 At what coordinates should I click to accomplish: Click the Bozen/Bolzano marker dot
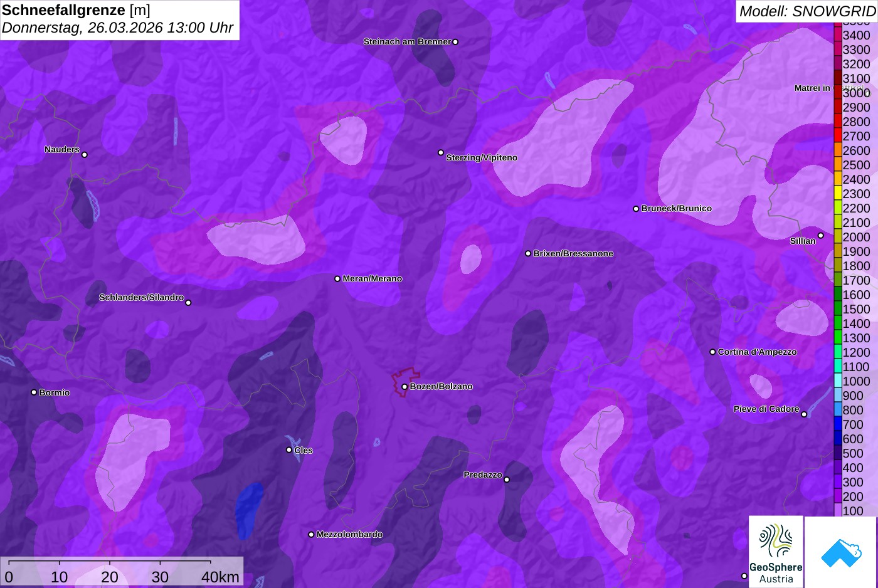pyautogui.click(x=405, y=387)
